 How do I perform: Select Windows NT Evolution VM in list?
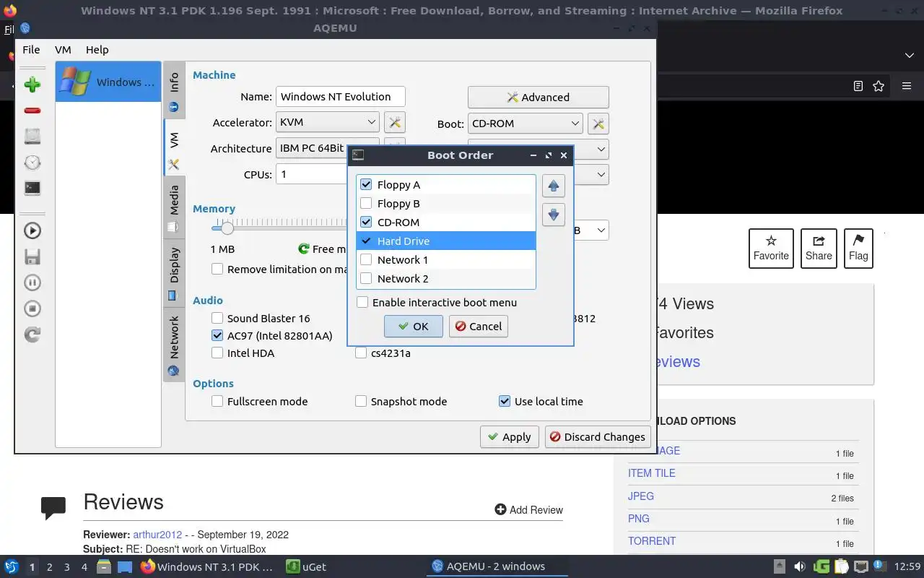point(108,82)
